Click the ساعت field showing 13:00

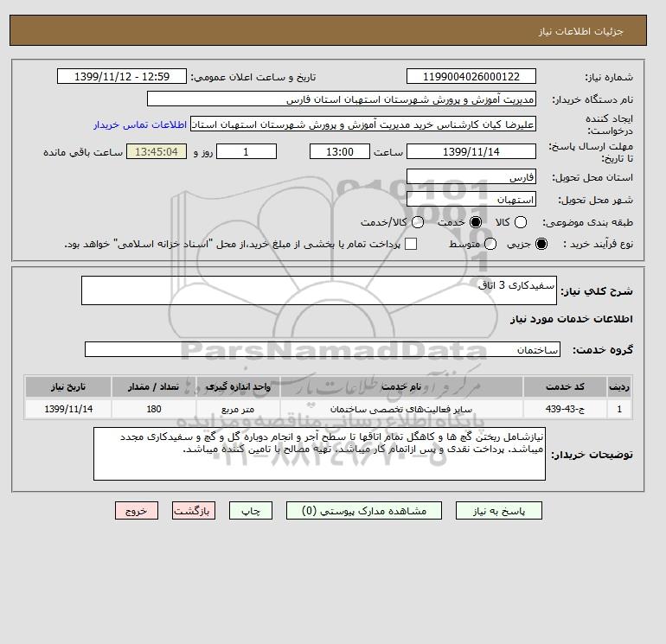coord(340,151)
